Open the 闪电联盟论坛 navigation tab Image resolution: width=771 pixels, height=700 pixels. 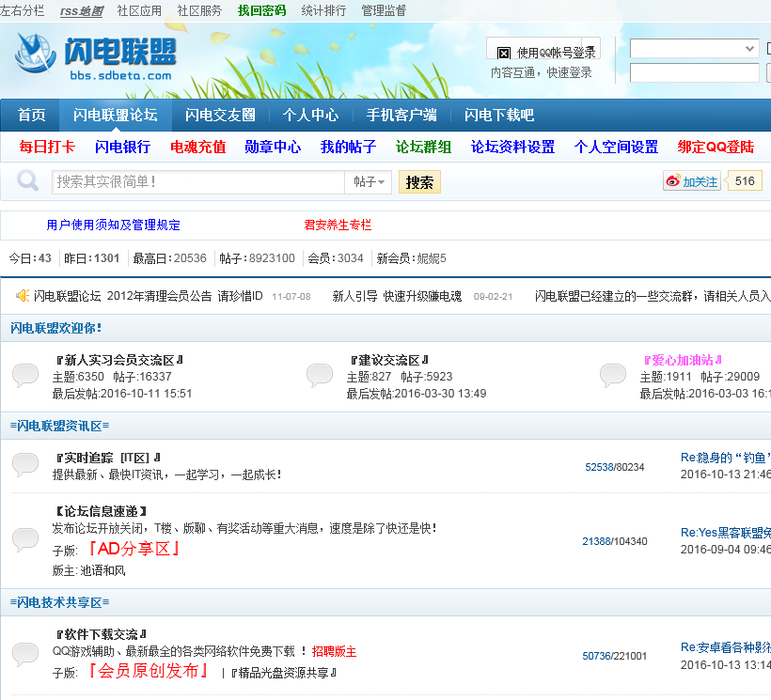pos(115,115)
